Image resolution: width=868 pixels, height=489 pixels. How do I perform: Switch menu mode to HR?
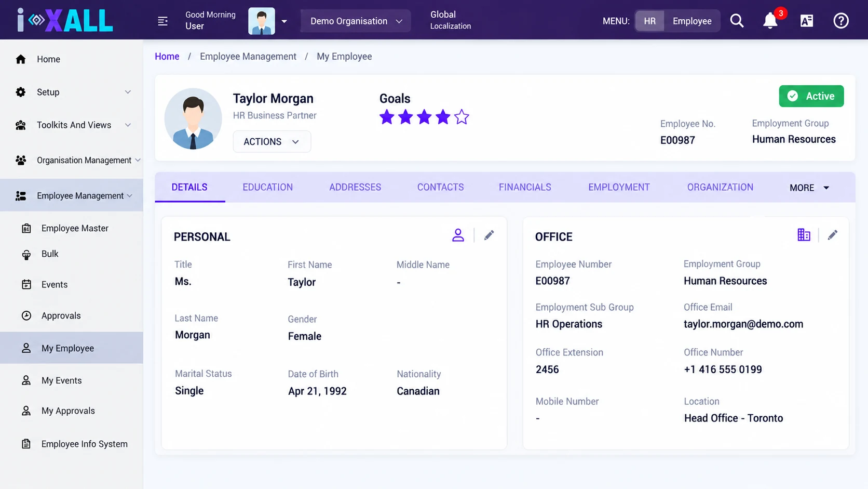(x=649, y=21)
